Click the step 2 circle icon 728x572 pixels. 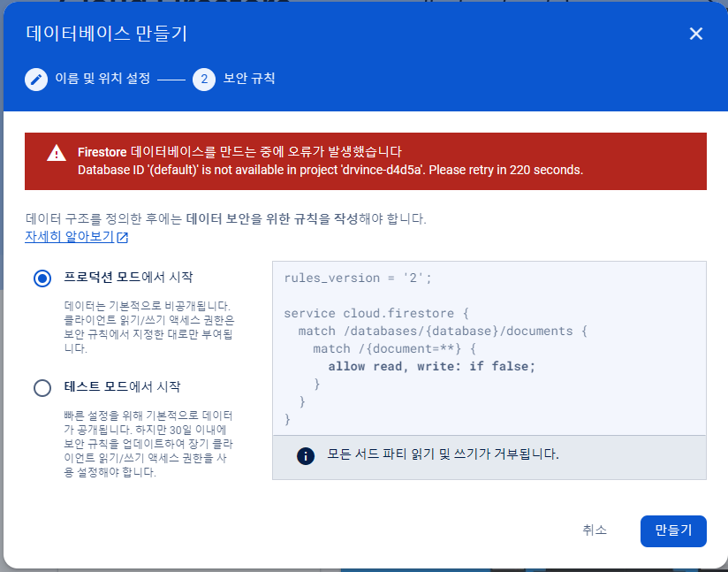[204, 80]
